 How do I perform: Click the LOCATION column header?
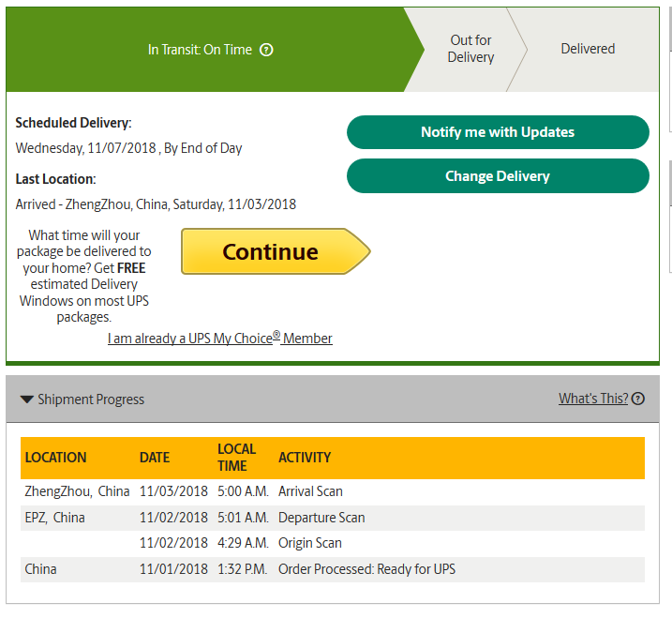pyautogui.click(x=55, y=458)
